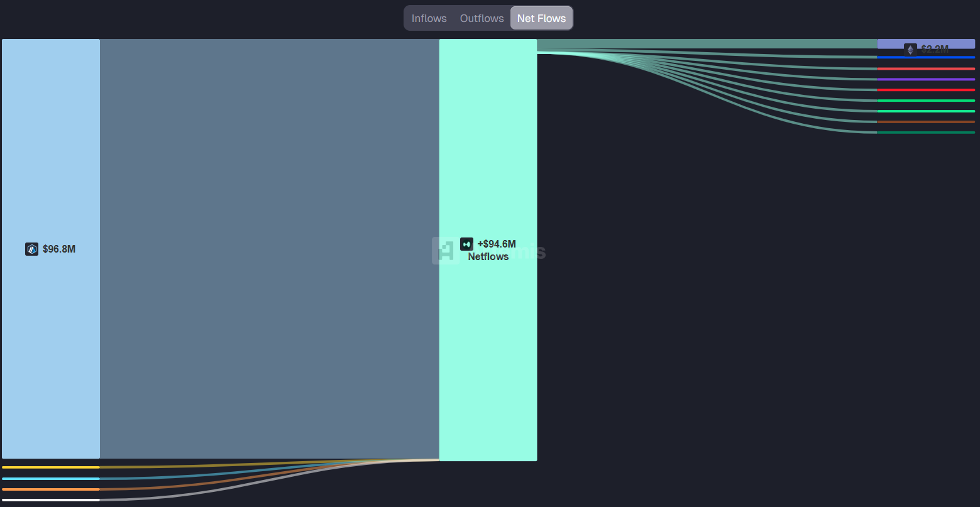Select the purple destination bar on right
Viewport: 980px width, 507px height.
(926, 79)
